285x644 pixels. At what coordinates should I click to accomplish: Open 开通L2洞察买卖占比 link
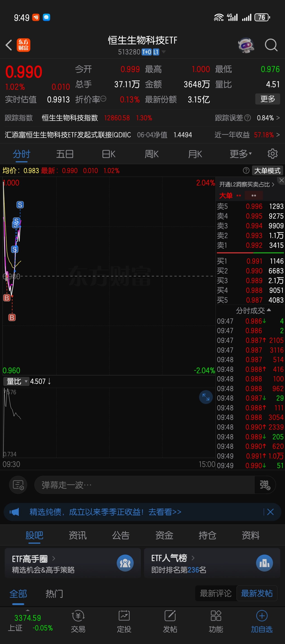point(247,185)
